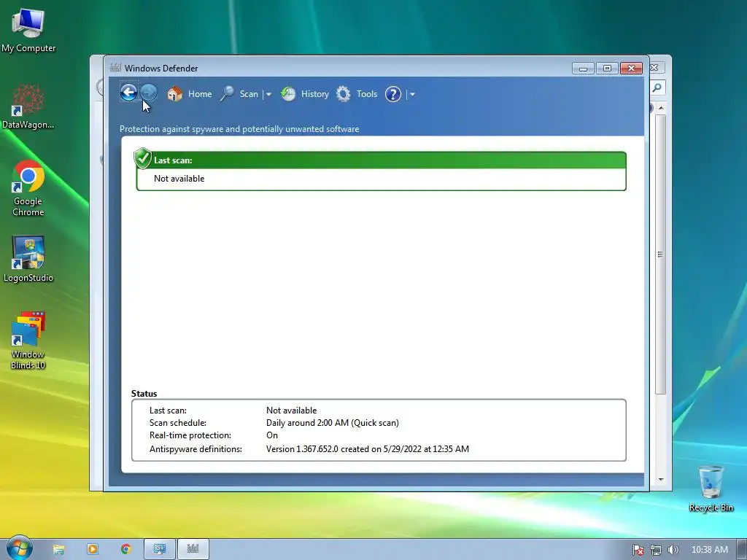Screen dimensions: 747x560
Task: Open Windows Explorer from the taskbar
Action: pos(58,550)
